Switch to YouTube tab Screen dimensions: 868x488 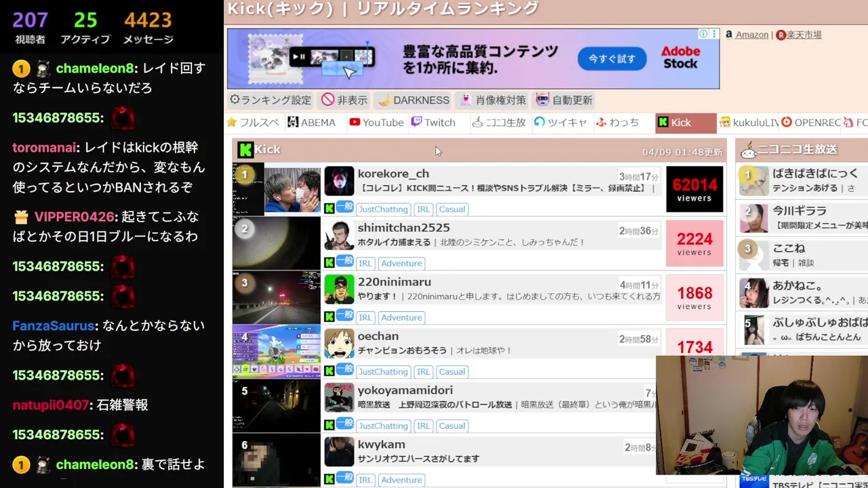tap(376, 123)
